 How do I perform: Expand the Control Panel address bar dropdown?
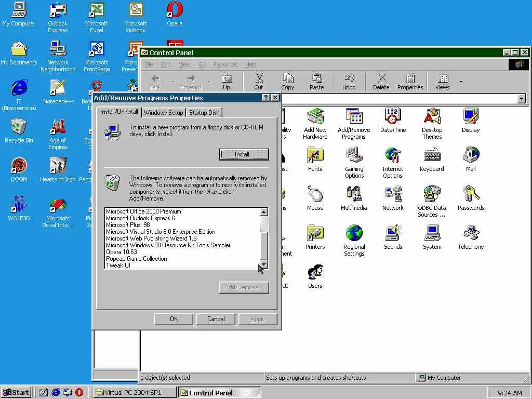(522, 99)
